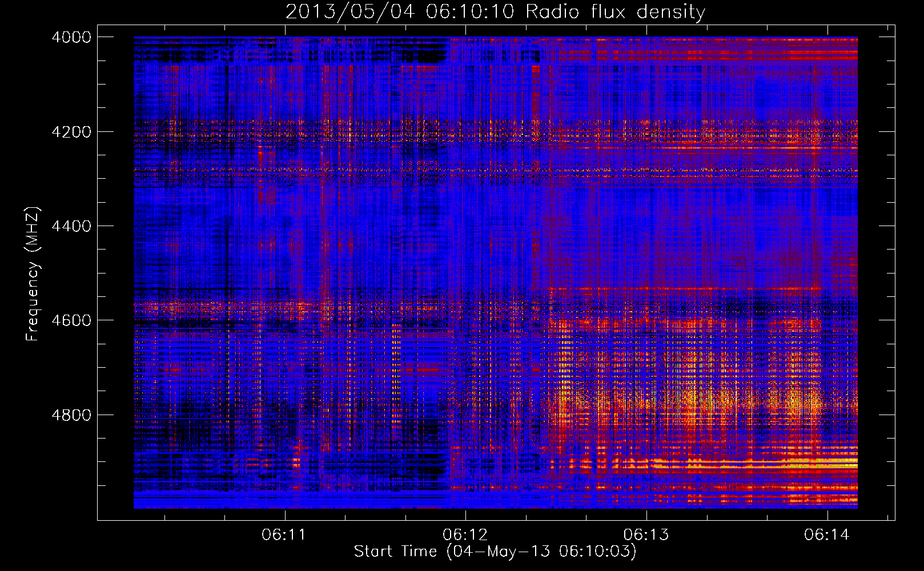This screenshot has height=571, width=924.
Task: Select the '4800' frequency axis label
Action: [71, 415]
